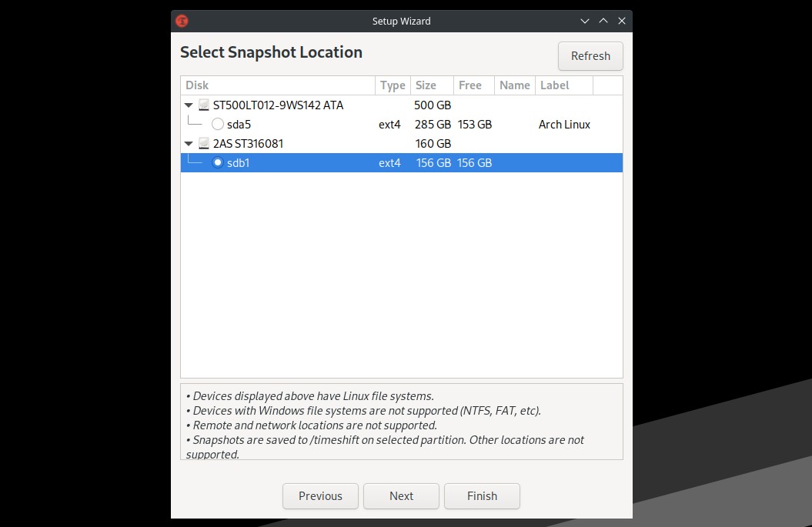This screenshot has width=812, height=527.
Task: Sort by the Name column header
Action: click(x=515, y=85)
